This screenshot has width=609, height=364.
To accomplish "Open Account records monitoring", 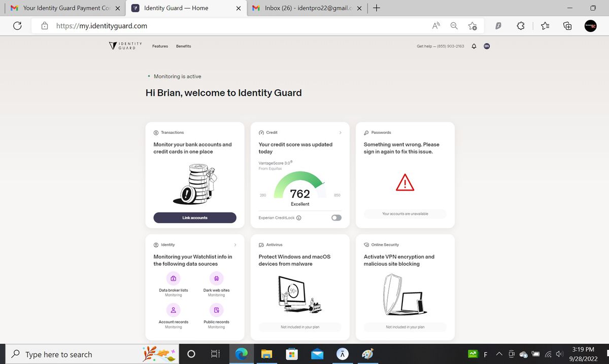I will pyautogui.click(x=173, y=310).
